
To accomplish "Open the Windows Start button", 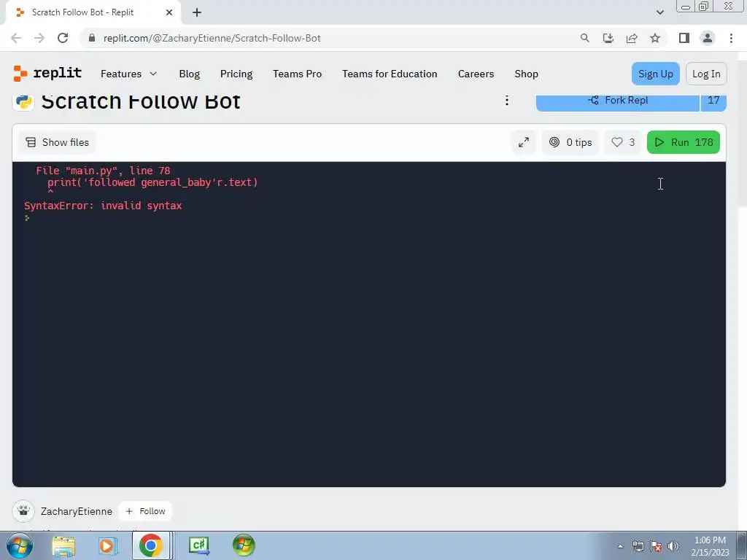I will [20, 545].
